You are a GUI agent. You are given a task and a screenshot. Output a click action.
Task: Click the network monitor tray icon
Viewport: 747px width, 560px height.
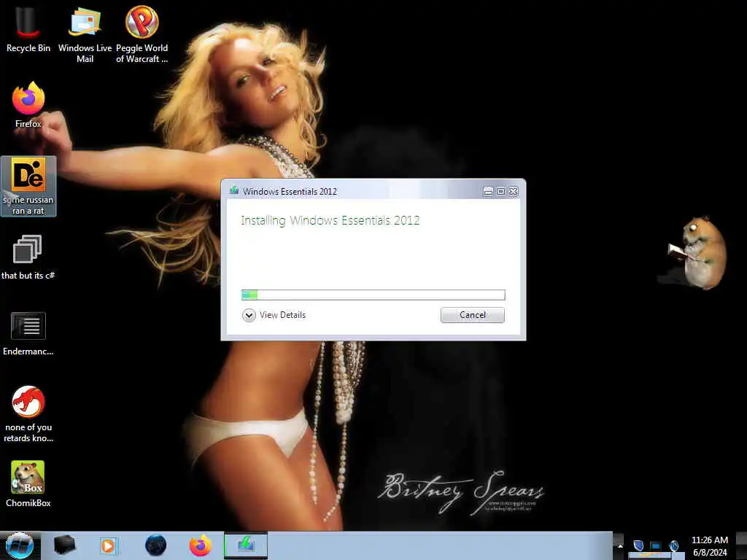coord(656,545)
